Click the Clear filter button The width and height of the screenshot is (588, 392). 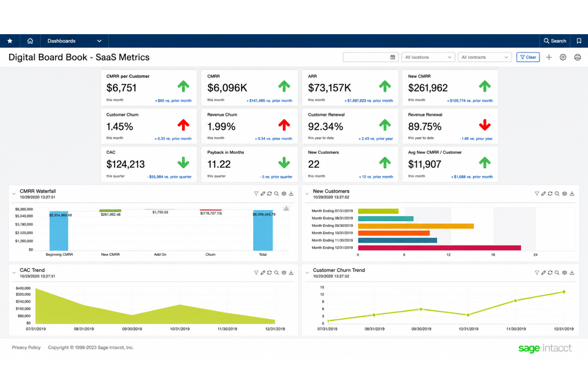tap(528, 57)
